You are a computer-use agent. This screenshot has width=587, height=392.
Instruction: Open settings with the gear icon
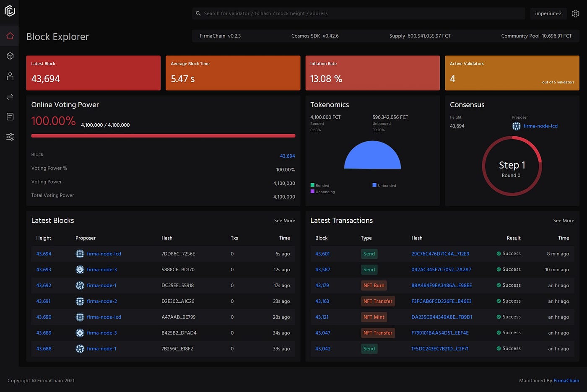[576, 13]
